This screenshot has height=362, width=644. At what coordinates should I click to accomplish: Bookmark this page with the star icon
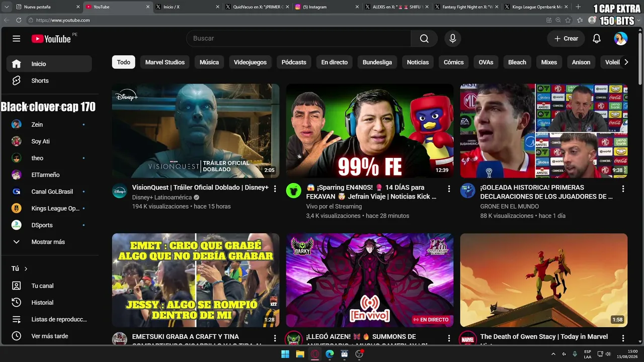coord(568,20)
